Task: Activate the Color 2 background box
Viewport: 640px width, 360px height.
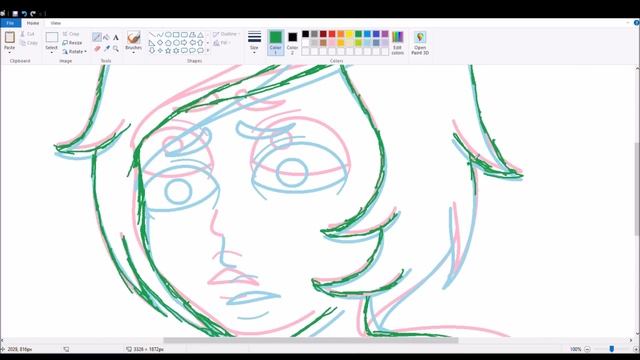Action: (x=292, y=42)
